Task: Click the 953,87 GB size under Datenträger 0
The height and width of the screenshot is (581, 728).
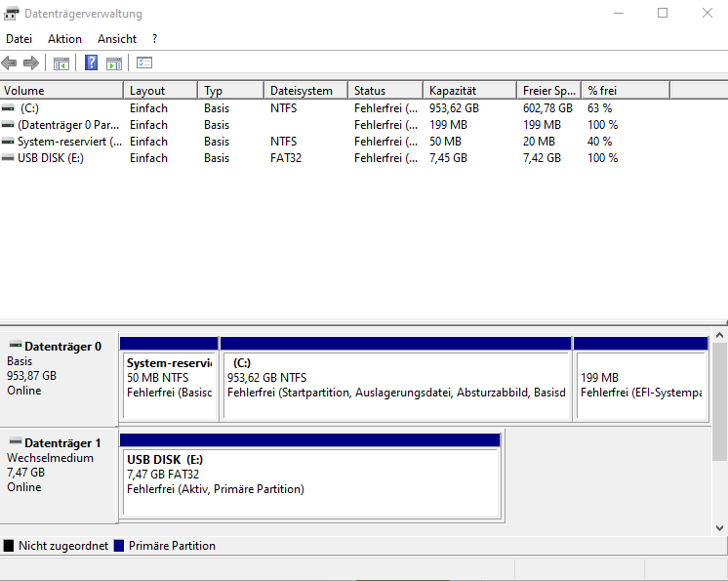Action: [x=31, y=376]
